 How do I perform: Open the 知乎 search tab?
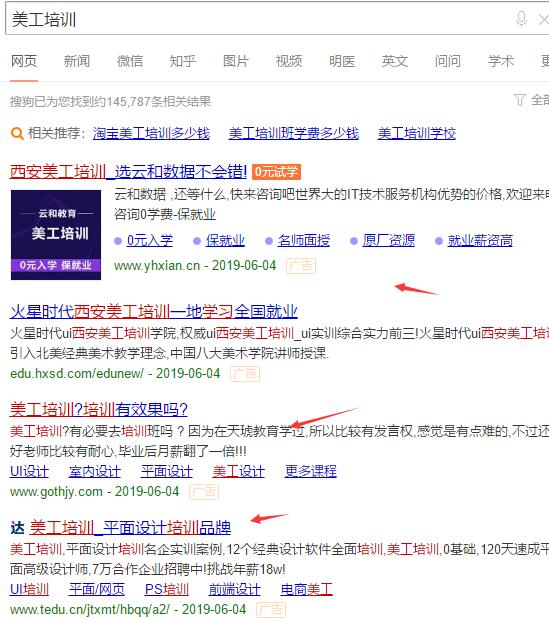[x=183, y=61]
